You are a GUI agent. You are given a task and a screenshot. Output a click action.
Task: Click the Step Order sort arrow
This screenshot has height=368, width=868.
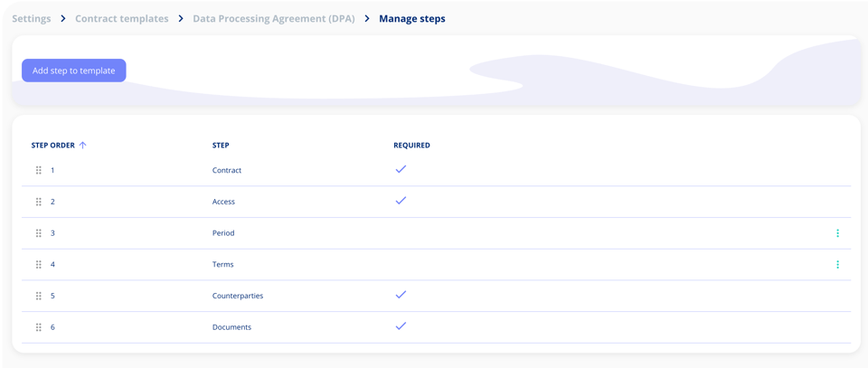(x=82, y=146)
